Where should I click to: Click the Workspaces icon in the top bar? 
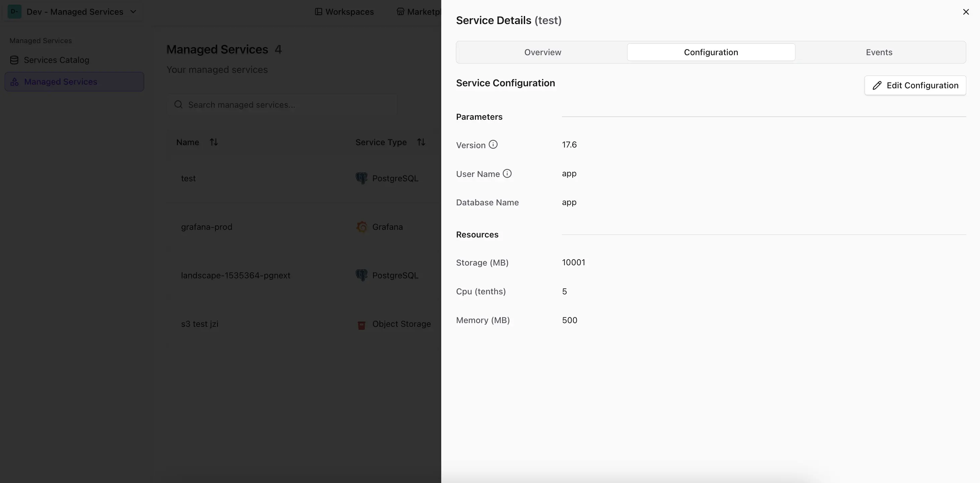click(x=319, y=11)
